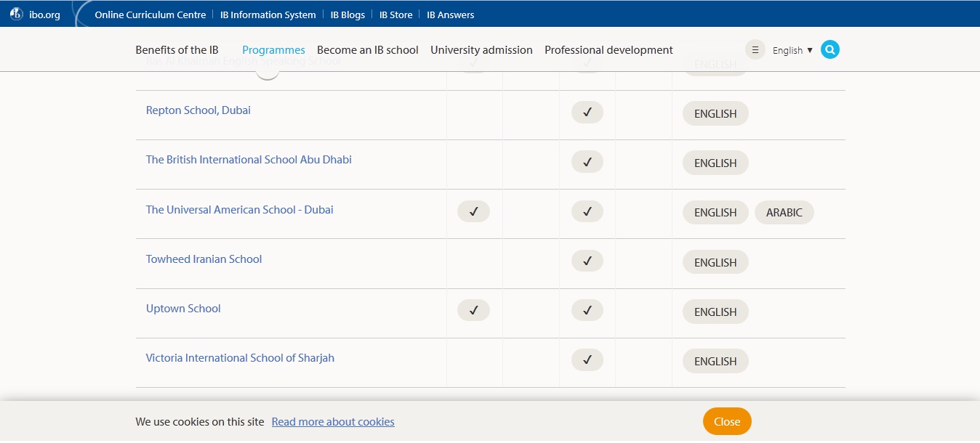This screenshot has height=443, width=980.
Task: Click the checkmark in the Victoria International School row
Action: 587,359
